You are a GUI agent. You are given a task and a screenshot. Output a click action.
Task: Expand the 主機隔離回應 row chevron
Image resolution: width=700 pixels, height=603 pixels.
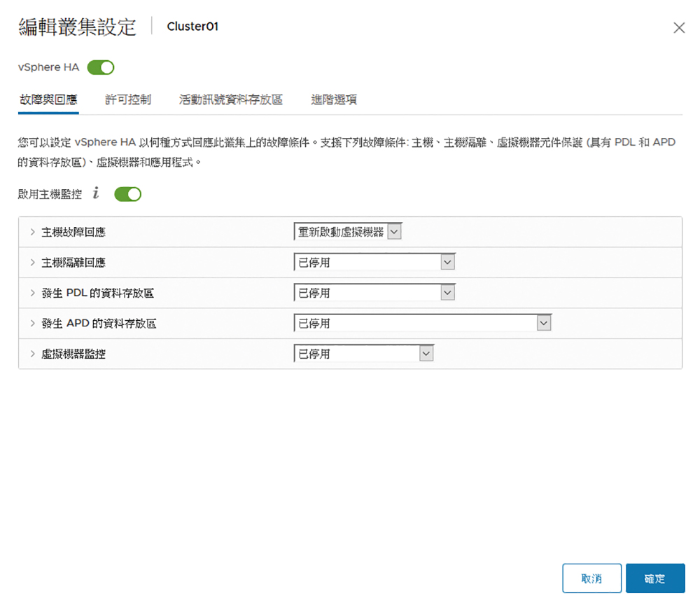coord(33,262)
